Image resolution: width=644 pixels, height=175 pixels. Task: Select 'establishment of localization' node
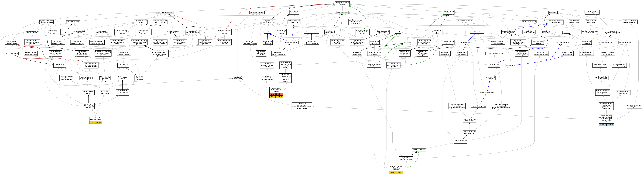(x=575, y=21)
